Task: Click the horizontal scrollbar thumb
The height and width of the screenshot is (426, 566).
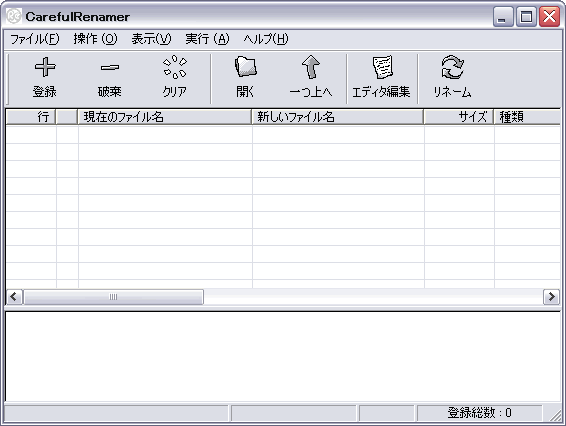Action: click(x=113, y=297)
